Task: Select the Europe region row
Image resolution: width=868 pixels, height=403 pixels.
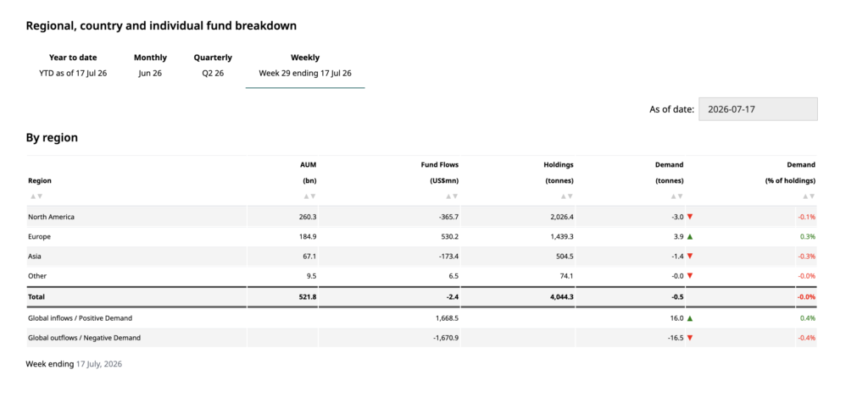Action: click(x=421, y=236)
